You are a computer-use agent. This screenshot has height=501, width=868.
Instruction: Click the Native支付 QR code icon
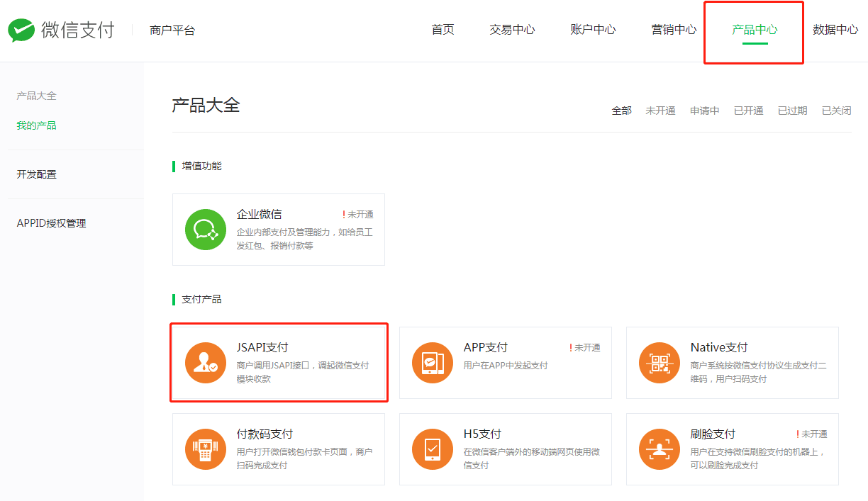pyautogui.click(x=660, y=363)
